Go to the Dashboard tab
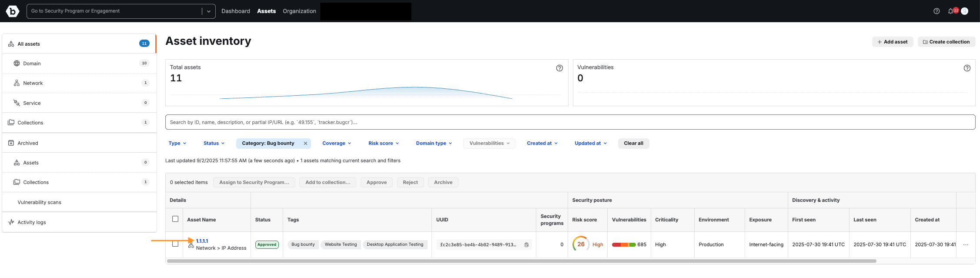The height and width of the screenshot is (278, 980). (236, 11)
